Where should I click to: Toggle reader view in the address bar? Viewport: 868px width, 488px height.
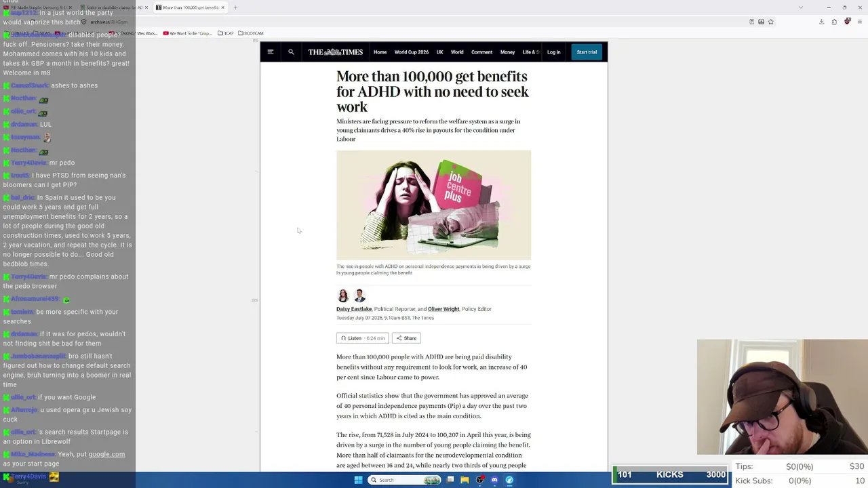[x=751, y=22]
